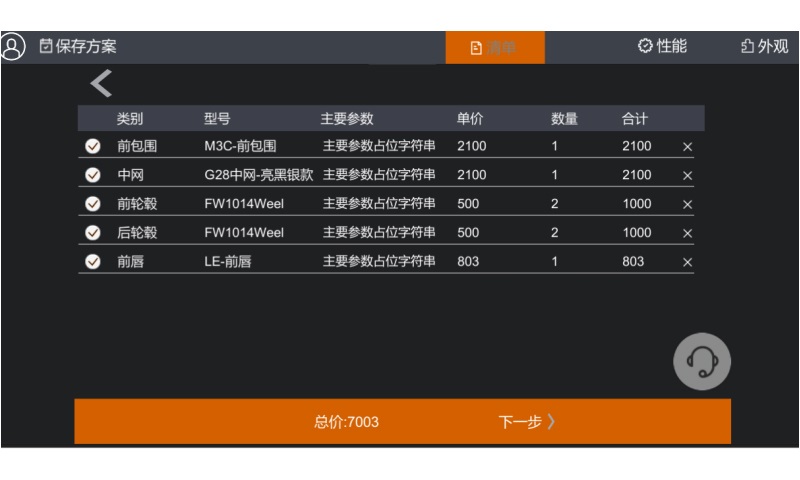Remove the 前唇 row with its X
Viewport: 800px width, 480px height.
[x=687, y=262]
